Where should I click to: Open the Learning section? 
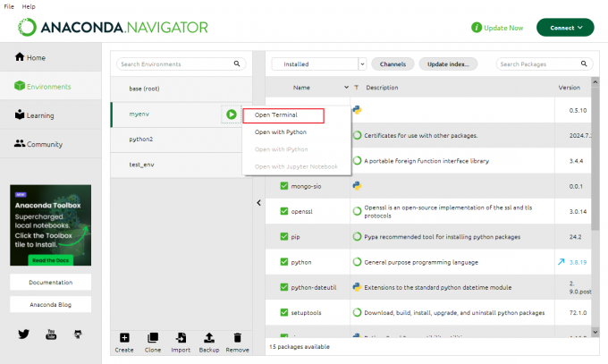coord(50,115)
